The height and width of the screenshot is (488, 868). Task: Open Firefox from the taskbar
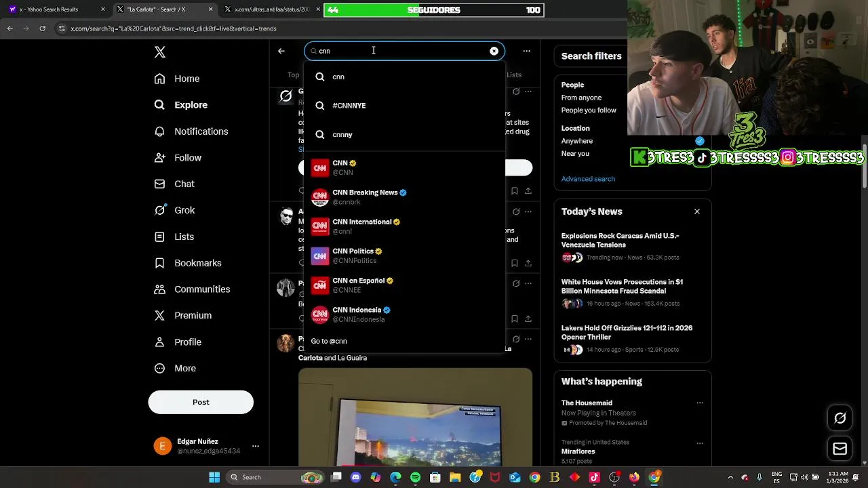[634, 477]
